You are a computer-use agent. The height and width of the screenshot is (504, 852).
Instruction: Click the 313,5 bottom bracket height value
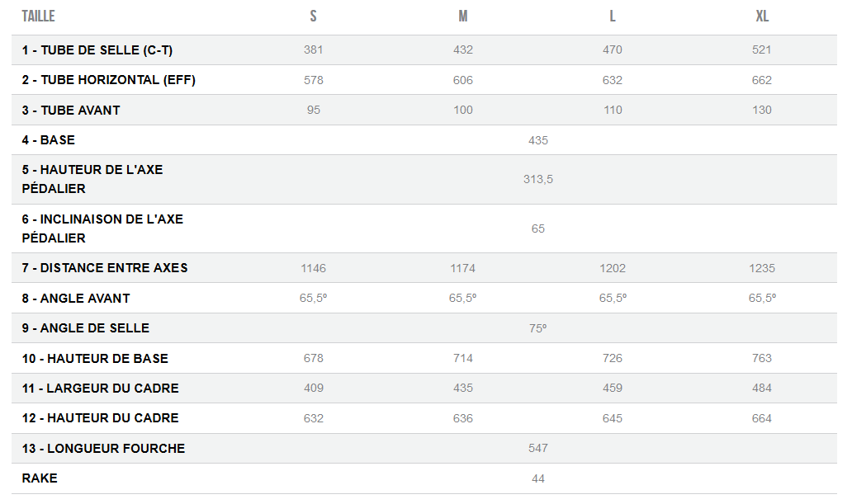pos(538,179)
